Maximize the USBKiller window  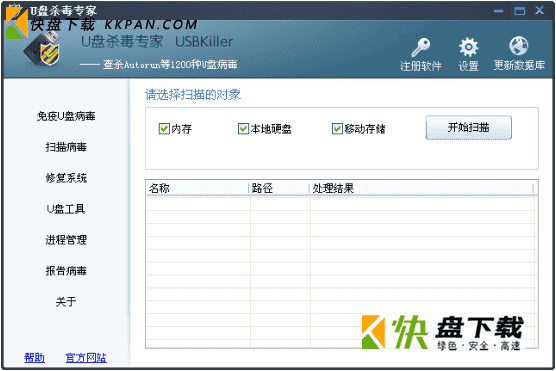point(519,11)
